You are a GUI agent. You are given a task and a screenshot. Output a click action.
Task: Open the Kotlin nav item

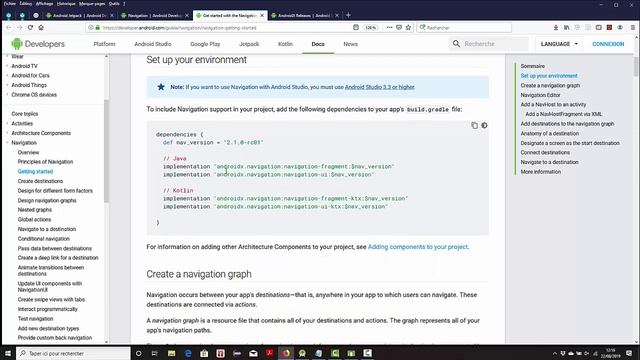tap(285, 44)
